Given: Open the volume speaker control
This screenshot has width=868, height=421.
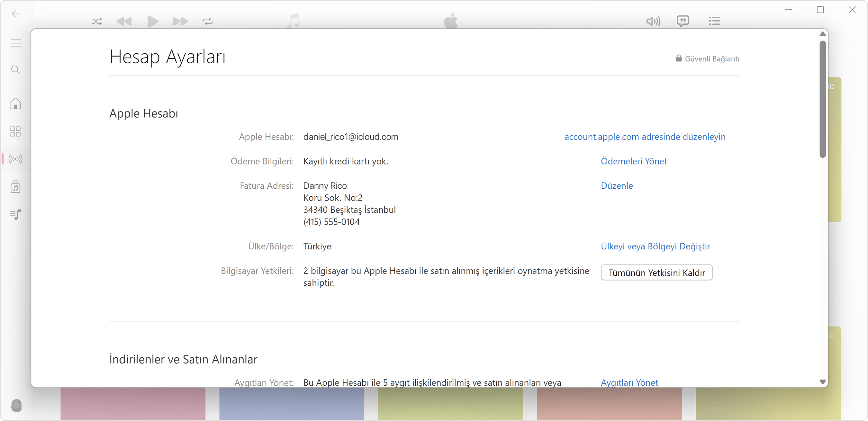Looking at the screenshot, I should (x=653, y=22).
